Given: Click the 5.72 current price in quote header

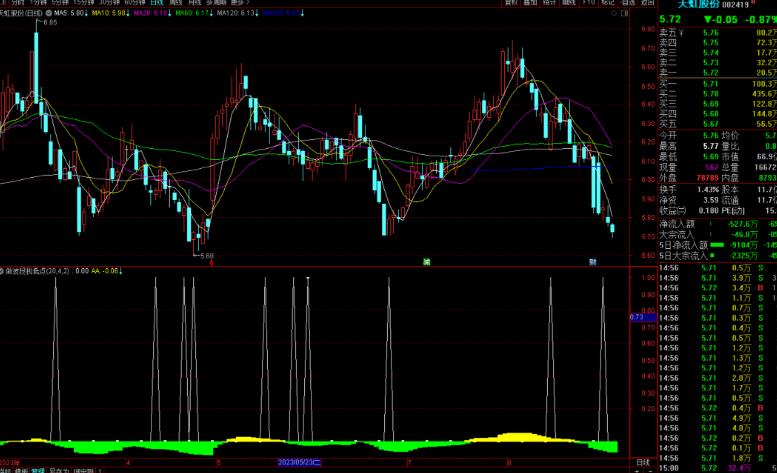Looking at the screenshot, I should click(x=670, y=19).
